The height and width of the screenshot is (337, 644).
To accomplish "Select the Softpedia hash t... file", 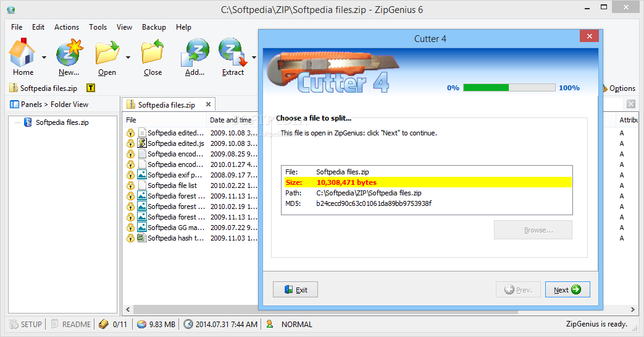I will coord(175,238).
